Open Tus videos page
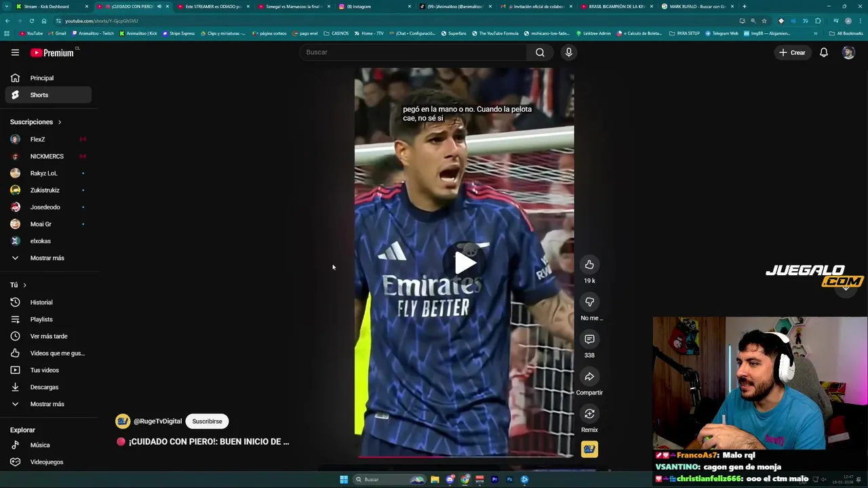The image size is (868, 488). click(48, 370)
